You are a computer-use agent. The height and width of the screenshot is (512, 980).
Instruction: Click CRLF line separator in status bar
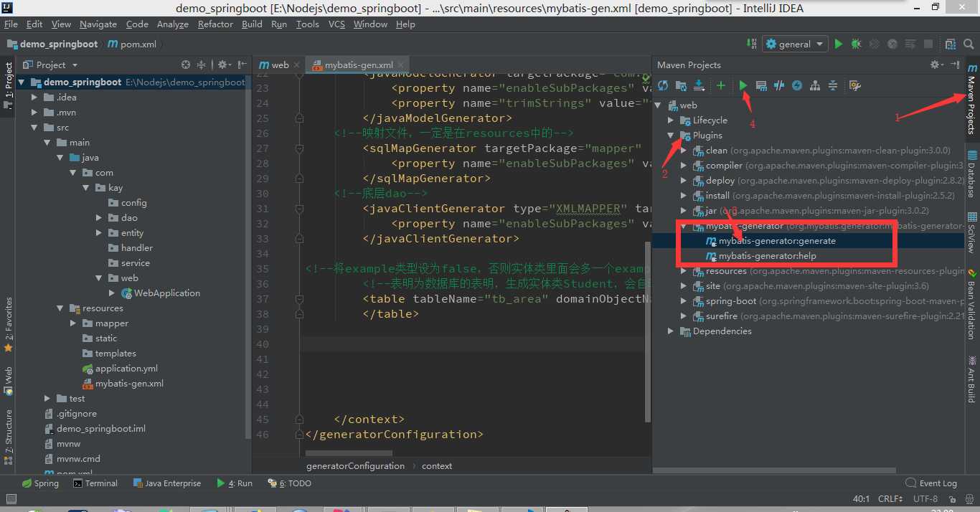(890, 498)
